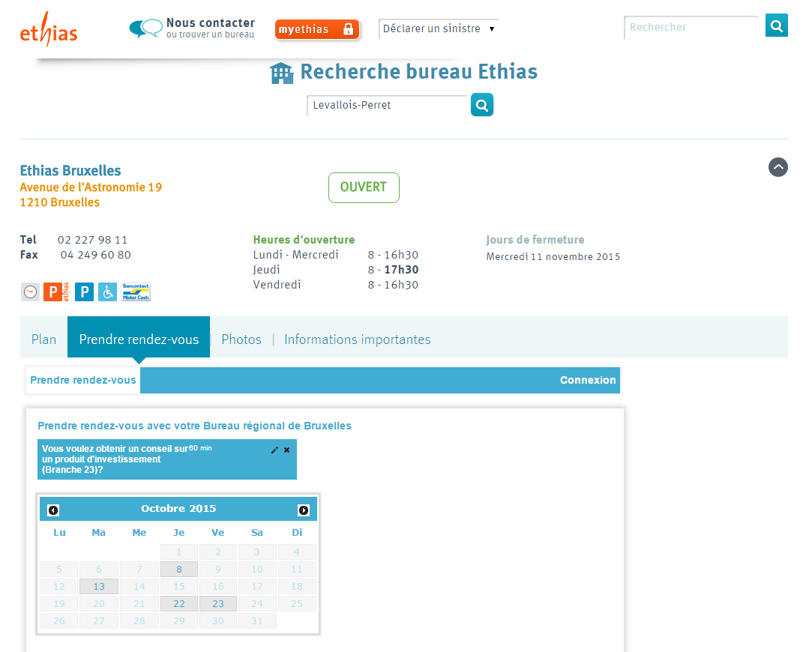Click the Avenue de l'Astronomie 19 address
Image resolution: width=812 pixels, height=652 pixels.
(x=91, y=187)
